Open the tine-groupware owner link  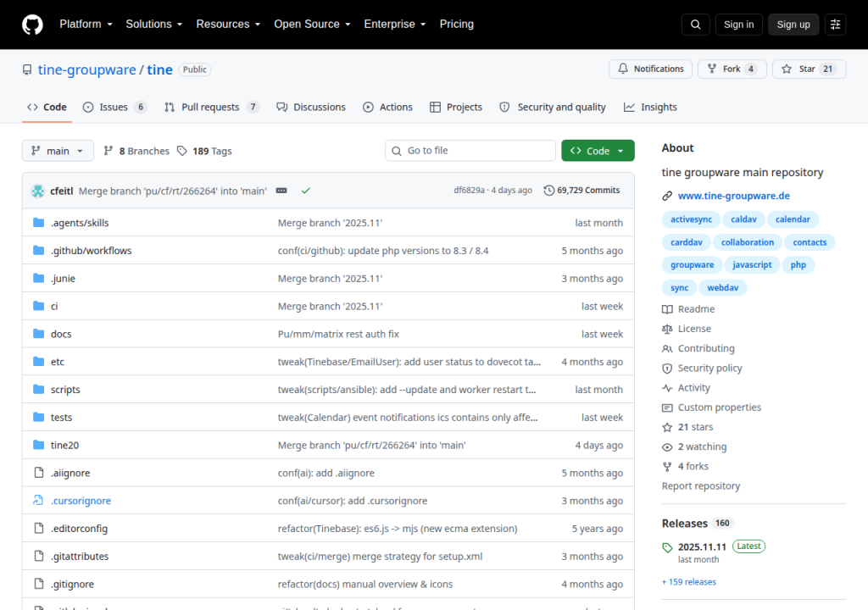(87, 69)
